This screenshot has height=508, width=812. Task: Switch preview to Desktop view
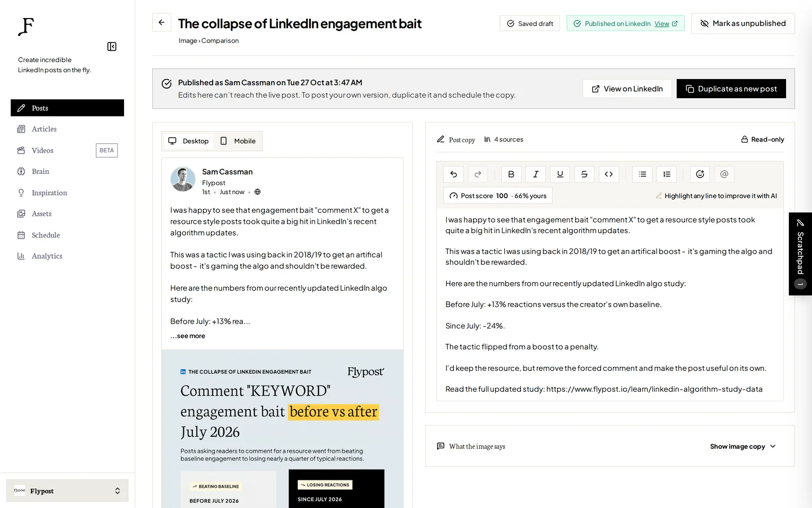coord(188,141)
